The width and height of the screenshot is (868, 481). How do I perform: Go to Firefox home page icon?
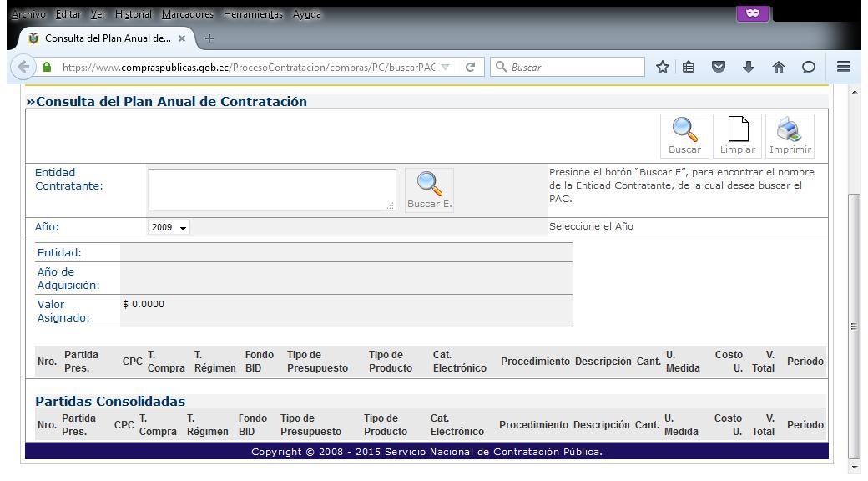778,68
